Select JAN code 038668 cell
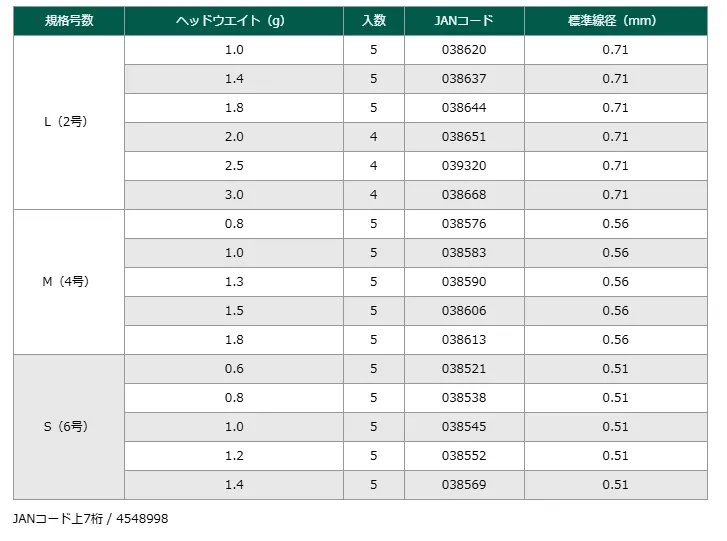The height and width of the screenshot is (541, 727). [x=464, y=195]
